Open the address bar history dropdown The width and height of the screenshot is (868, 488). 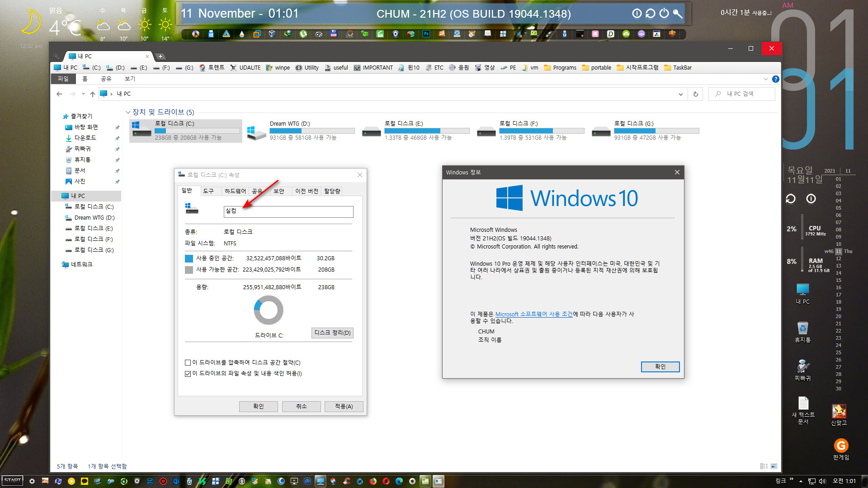coord(680,94)
